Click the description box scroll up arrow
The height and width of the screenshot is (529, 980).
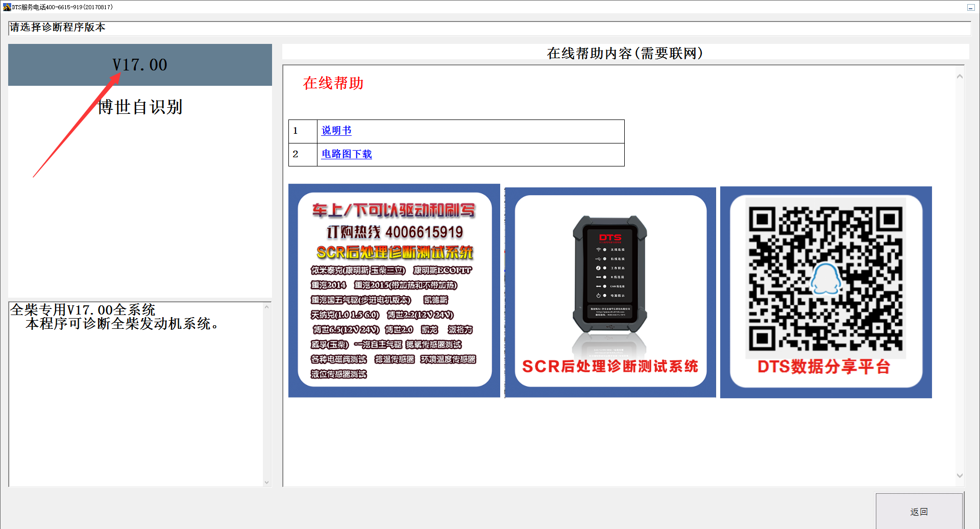266,307
